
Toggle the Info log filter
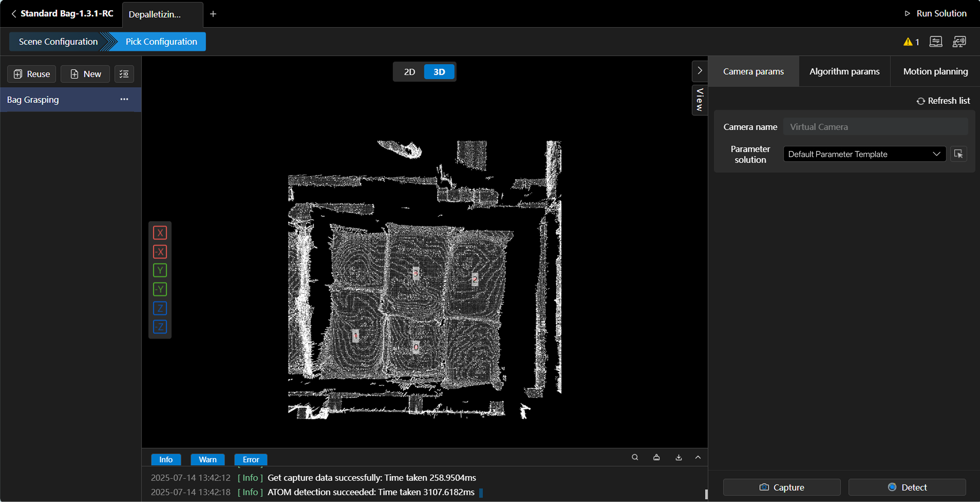coord(165,460)
